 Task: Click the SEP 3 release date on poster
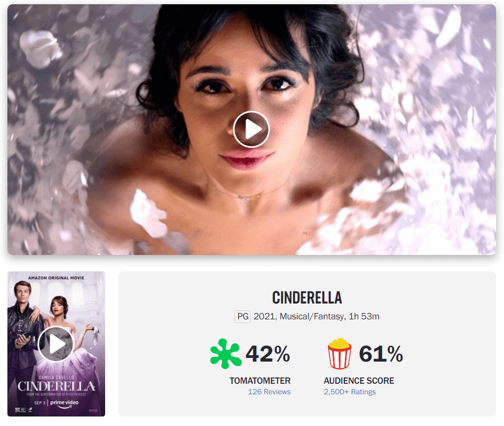click(x=40, y=403)
